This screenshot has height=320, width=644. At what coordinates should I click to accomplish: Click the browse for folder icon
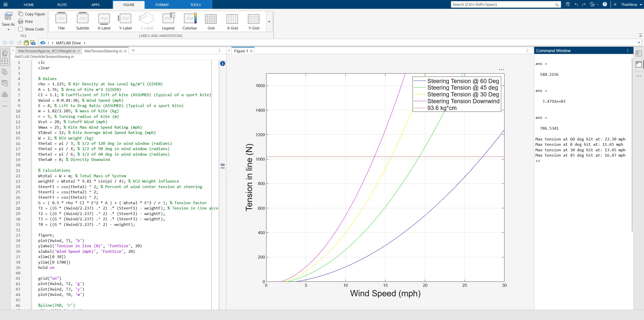pyautogui.click(x=26, y=43)
